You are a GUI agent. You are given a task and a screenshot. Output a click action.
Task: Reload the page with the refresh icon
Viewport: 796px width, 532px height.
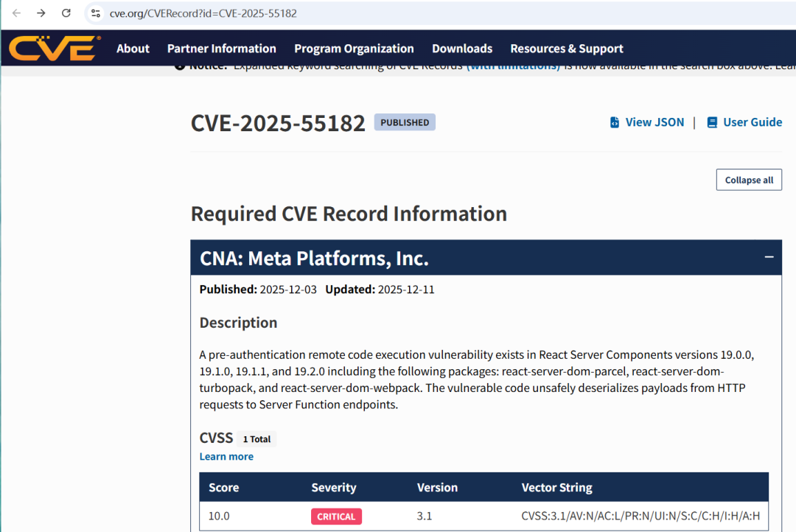(66, 13)
